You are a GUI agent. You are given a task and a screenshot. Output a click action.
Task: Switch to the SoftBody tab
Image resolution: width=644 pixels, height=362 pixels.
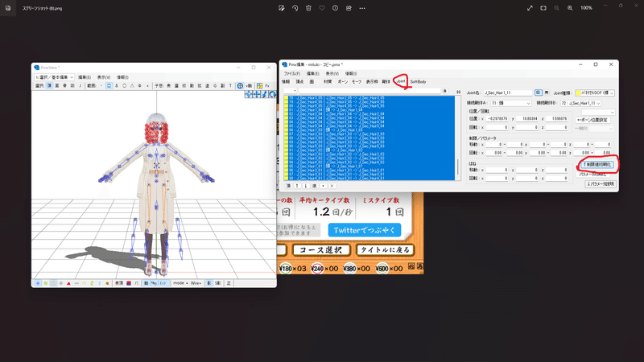pyautogui.click(x=418, y=82)
